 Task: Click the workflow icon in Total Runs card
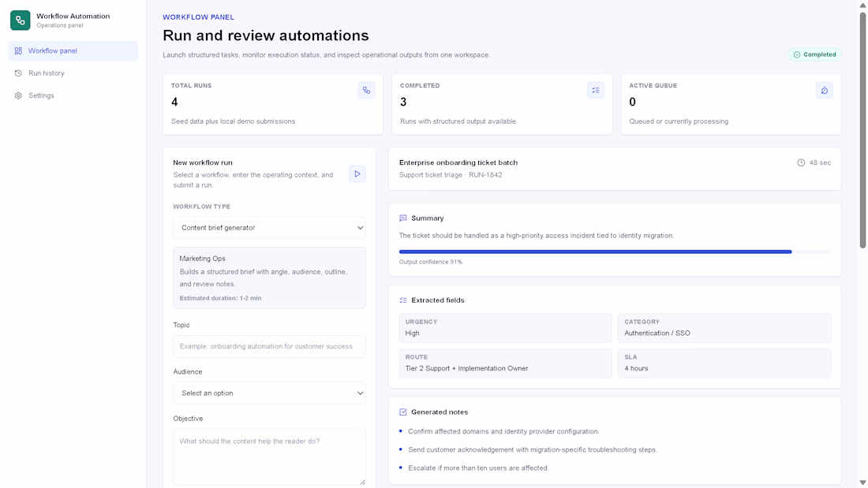click(366, 91)
